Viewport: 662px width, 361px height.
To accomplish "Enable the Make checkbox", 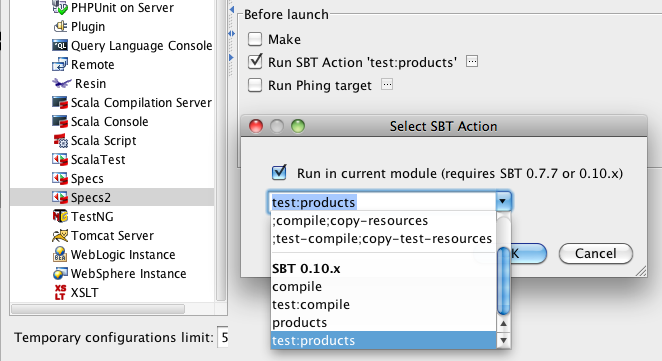I will 255,39.
